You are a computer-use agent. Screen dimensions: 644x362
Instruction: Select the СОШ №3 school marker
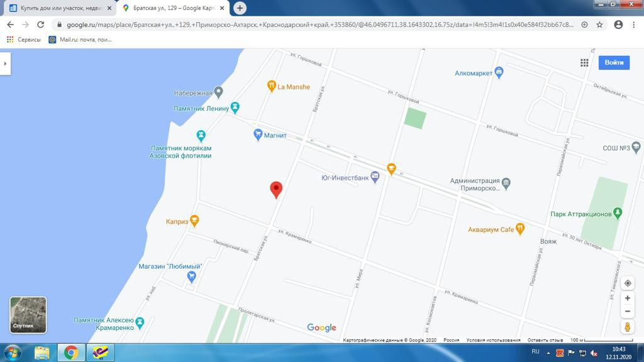click(x=636, y=147)
